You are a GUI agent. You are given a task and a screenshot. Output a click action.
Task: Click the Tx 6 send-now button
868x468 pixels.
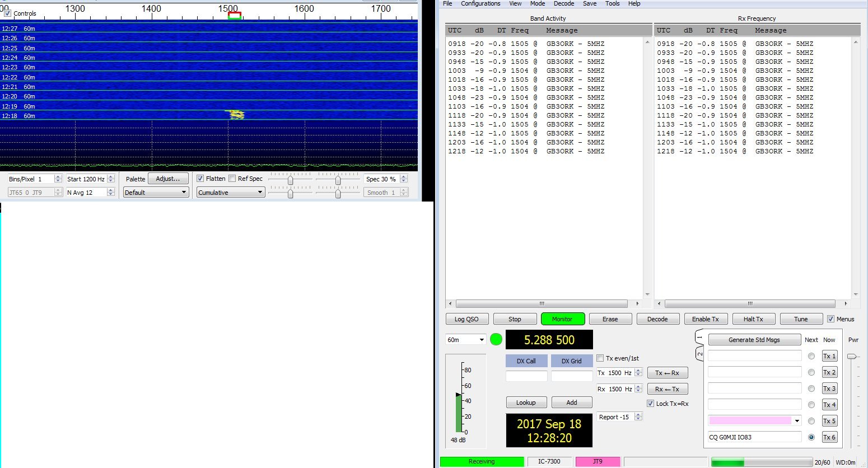[829, 437]
